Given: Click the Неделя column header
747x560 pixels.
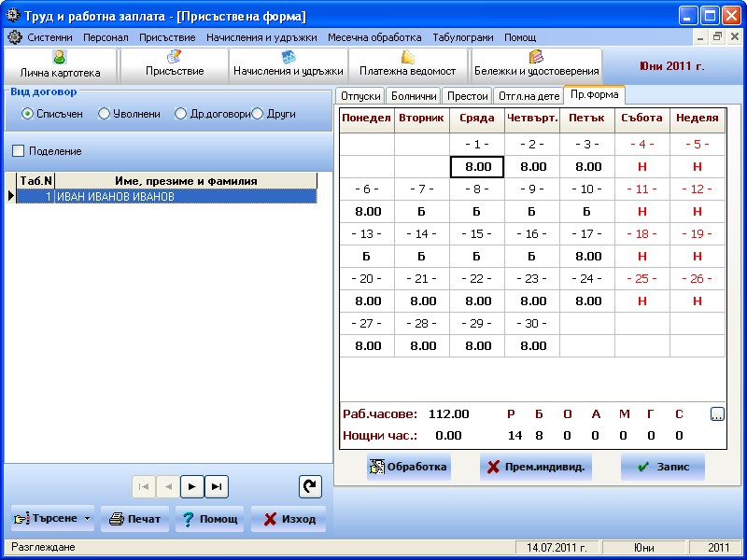Looking at the screenshot, I should point(698,119).
